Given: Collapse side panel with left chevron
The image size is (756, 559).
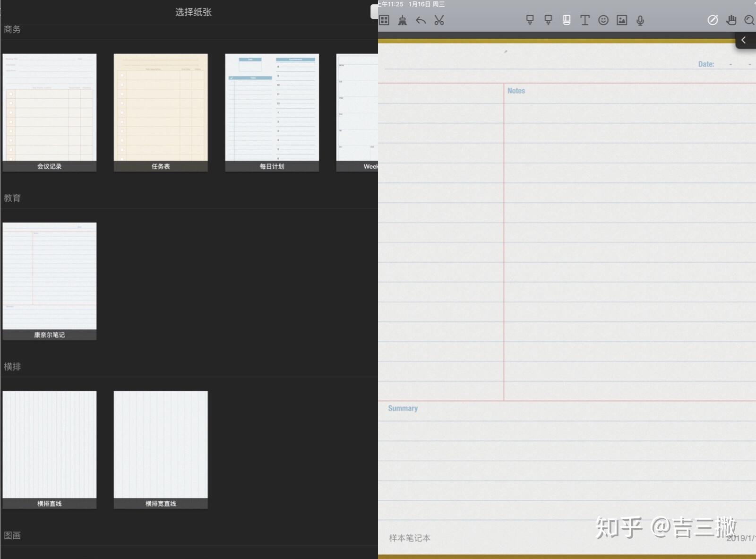Looking at the screenshot, I should (x=744, y=40).
